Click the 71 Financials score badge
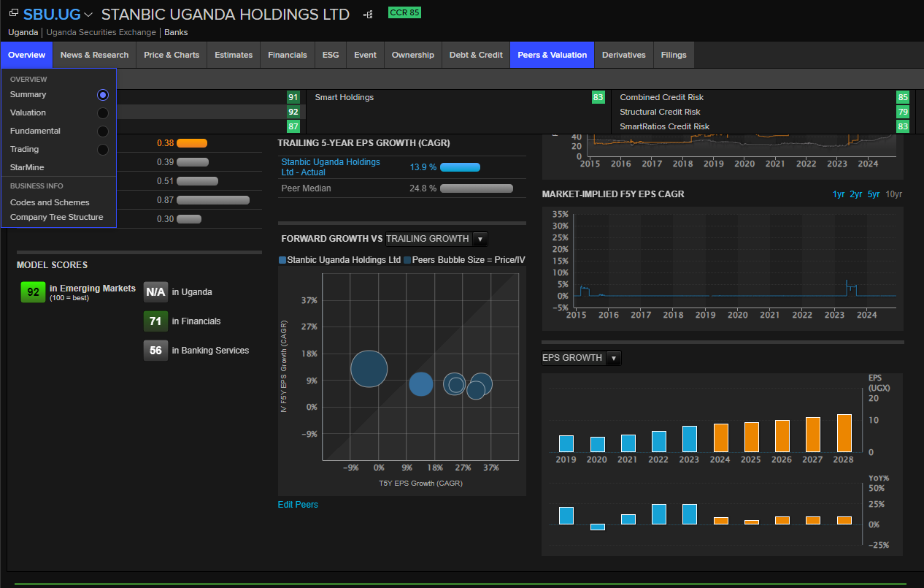Image resolution: width=924 pixels, height=588 pixels. (x=155, y=321)
